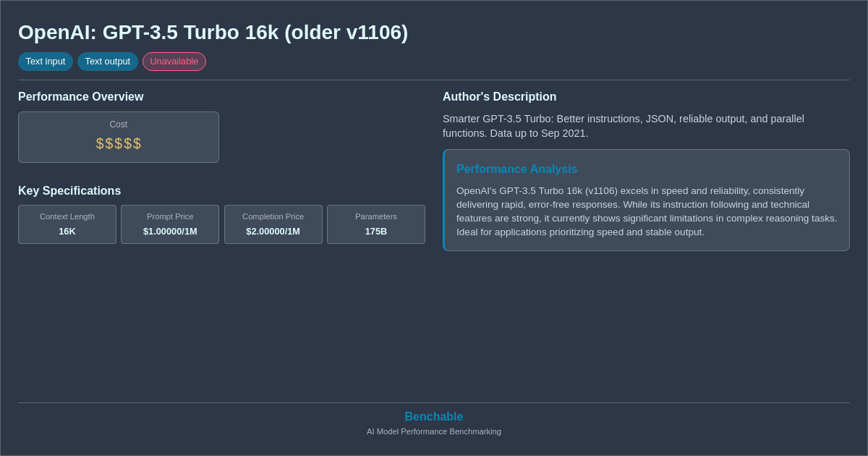Click the Benchable footer link
868x456 pixels.
pos(433,416)
